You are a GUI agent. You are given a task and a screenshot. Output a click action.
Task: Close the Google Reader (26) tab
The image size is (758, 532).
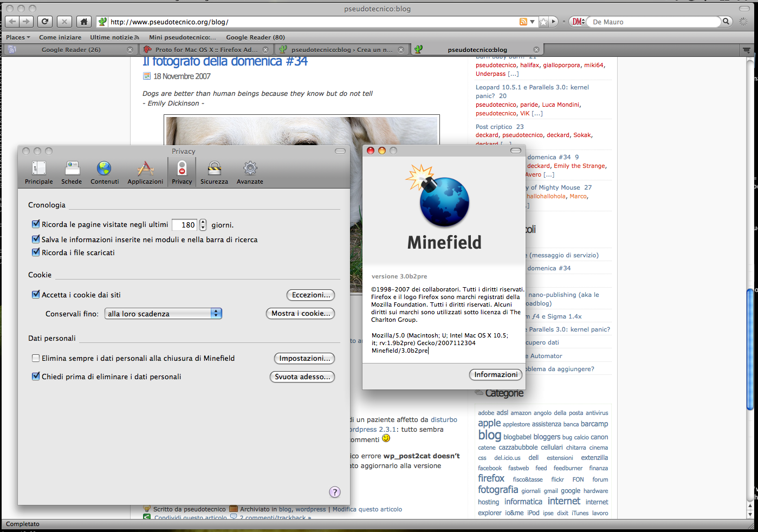pos(130,50)
